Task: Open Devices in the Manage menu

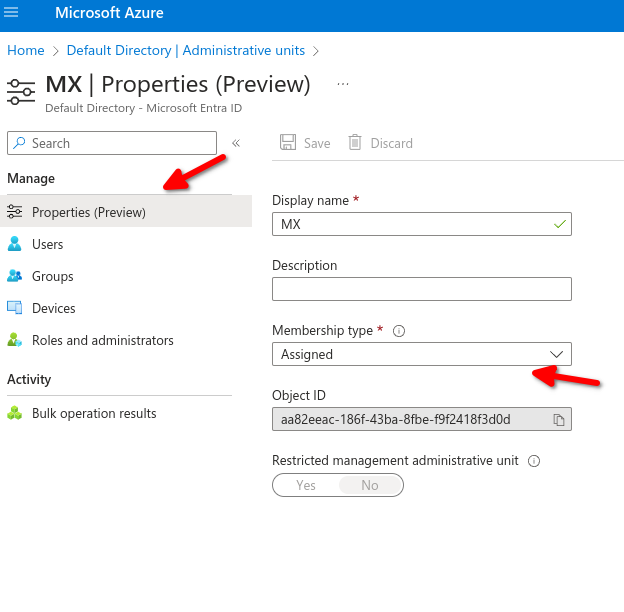Action: (53, 308)
